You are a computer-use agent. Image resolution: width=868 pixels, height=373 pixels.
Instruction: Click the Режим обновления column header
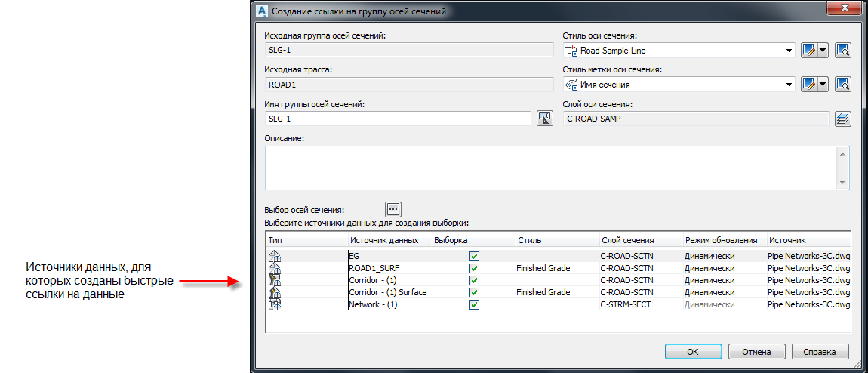pos(721,240)
